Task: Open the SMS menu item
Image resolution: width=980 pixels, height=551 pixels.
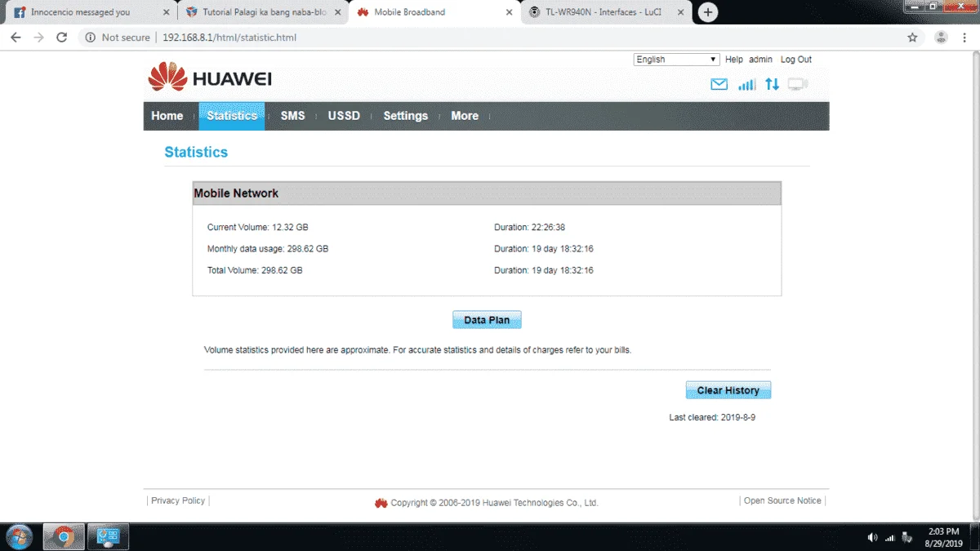Action: pyautogui.click(x=293, y=116)
